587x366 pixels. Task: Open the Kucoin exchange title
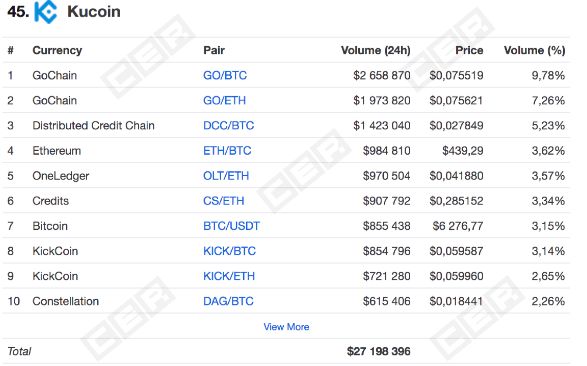(94, 12)
